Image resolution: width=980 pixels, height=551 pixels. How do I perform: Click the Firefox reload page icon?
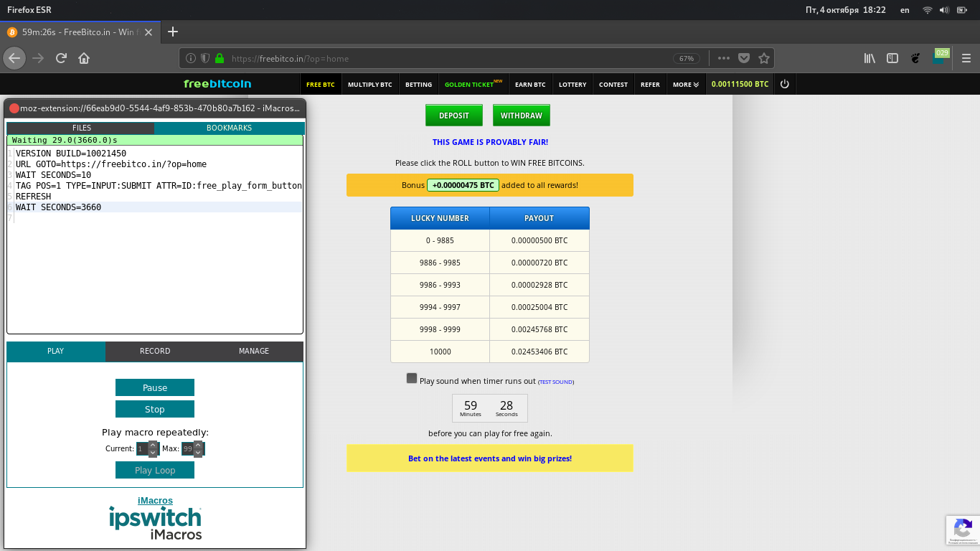pyautogui.click(x=62, y=58)
